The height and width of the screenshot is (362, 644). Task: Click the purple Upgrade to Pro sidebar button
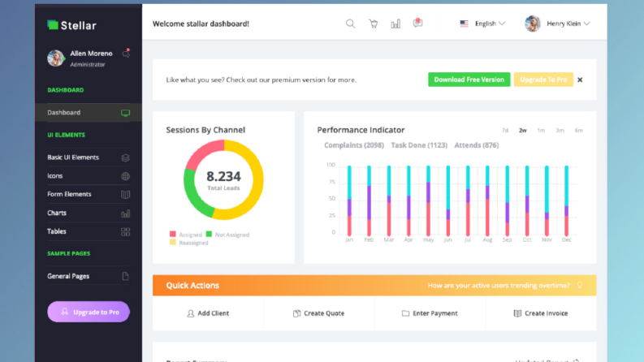89,312
